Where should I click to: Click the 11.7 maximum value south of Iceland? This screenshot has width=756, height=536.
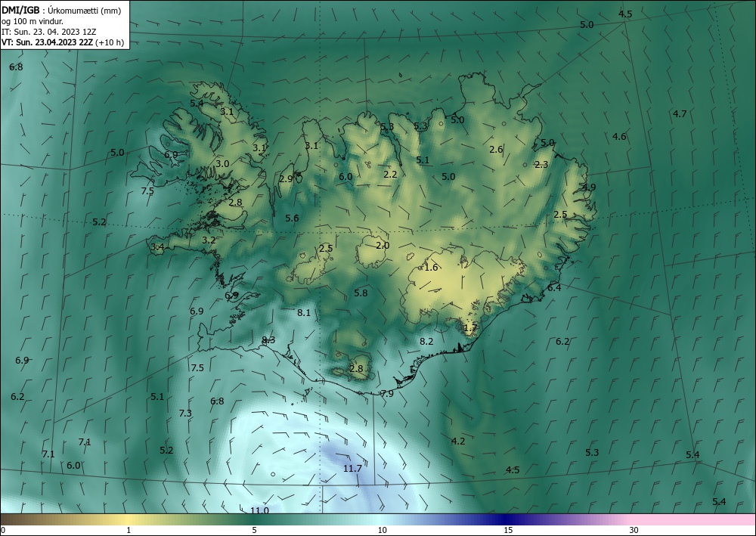(352, 468)
